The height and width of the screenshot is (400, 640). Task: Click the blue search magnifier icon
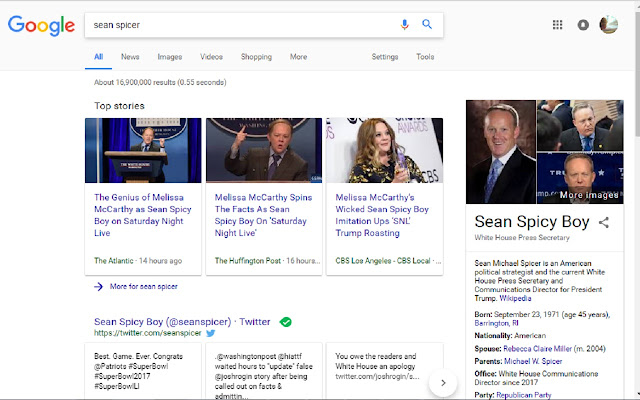coord(427,24)
